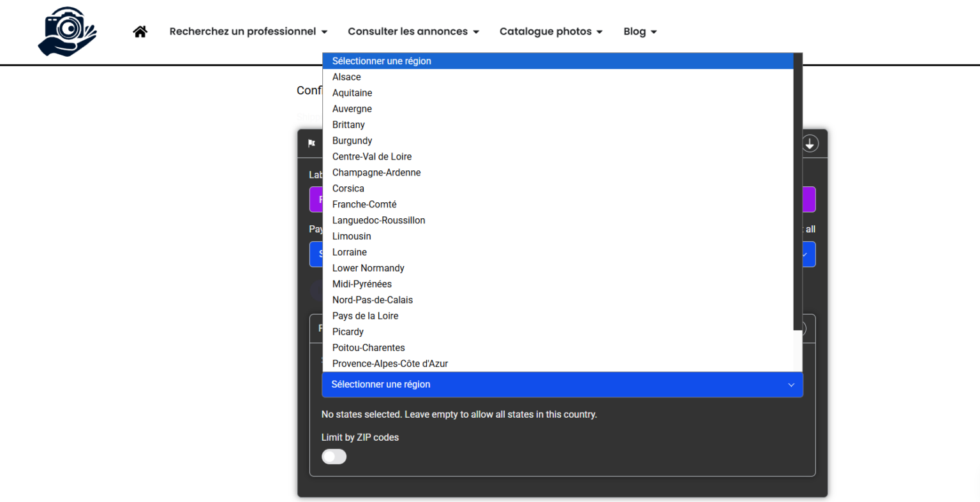Toggle the Limit by ZIP codes switch
Viewport: 980px width, 502px height.
[x=334, y=457]
